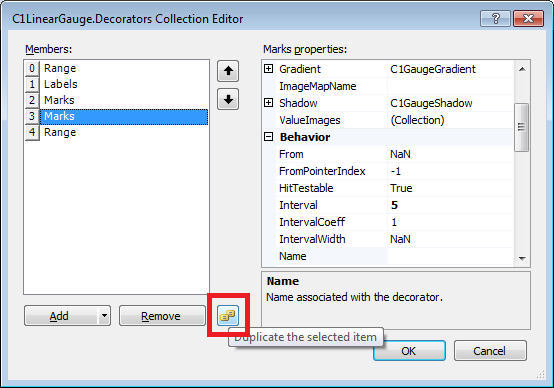
Task: Select the Interval property label
Action: (x=298, y=205)
